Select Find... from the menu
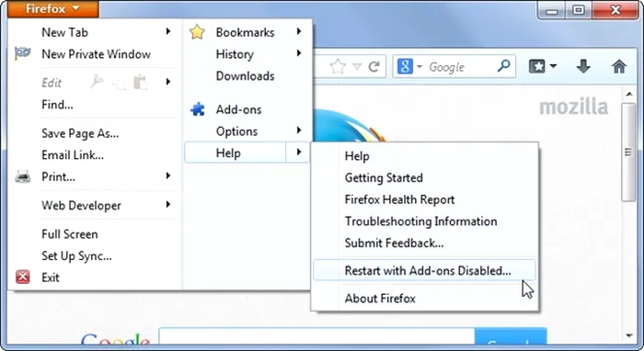644x351 pixels. [x=57, y=105]
